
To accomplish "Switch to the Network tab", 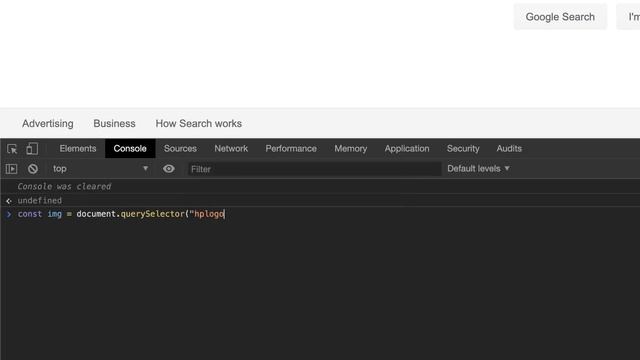I will coord(231,149).
